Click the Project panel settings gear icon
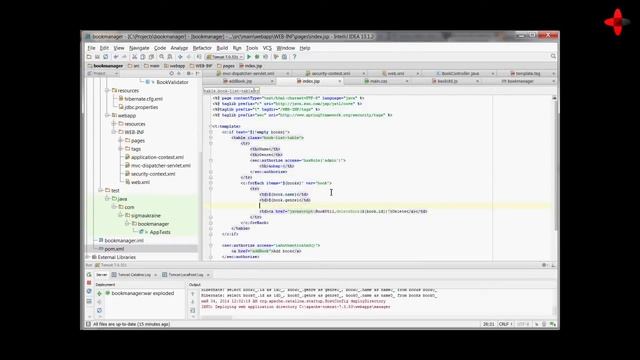The image size is (640, 360). coord(189,73)
